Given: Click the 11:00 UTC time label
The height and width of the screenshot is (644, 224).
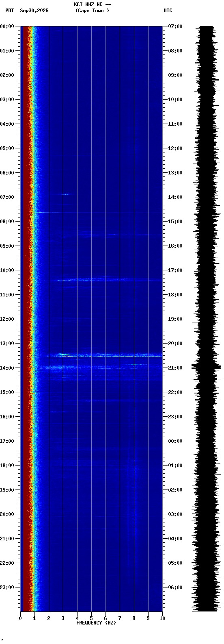Looking at the screenshot, I should [175, 124].
